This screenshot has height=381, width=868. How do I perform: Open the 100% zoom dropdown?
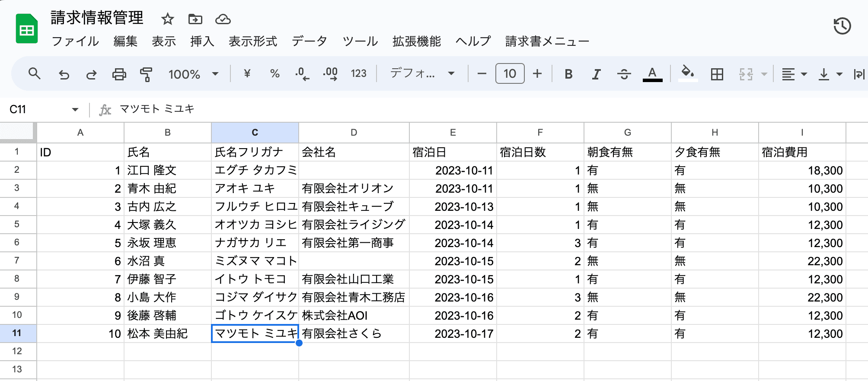coord(193,74)
